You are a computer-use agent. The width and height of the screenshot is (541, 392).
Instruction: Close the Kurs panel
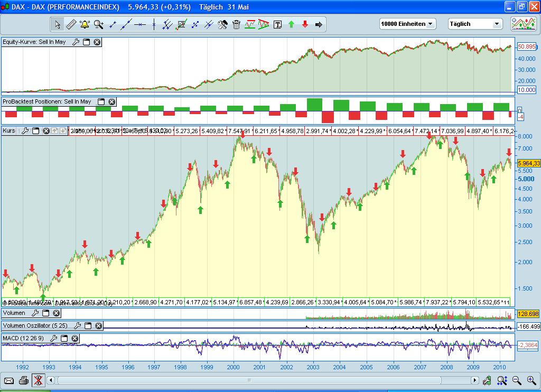pos(46,131)
